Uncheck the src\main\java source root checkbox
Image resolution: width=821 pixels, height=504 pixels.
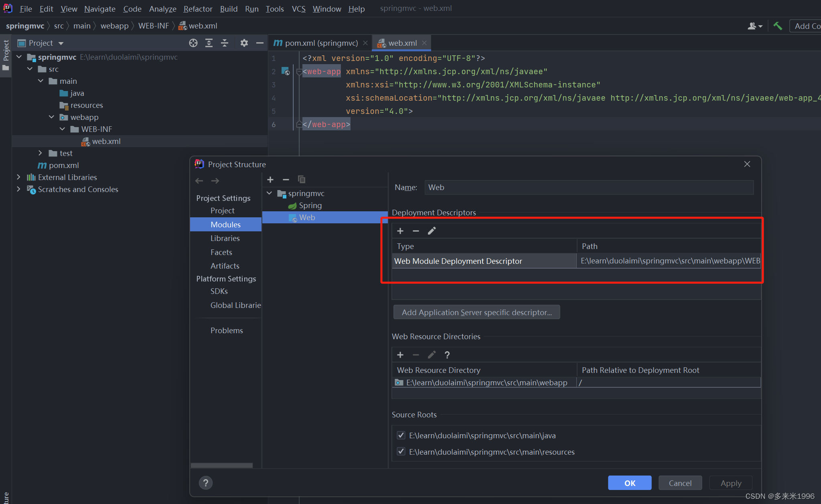click(x=401, y=435)
